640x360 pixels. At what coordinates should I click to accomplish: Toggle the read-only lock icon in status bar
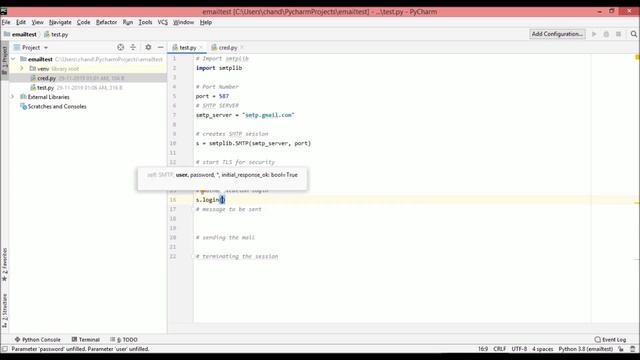pos(621,349)
